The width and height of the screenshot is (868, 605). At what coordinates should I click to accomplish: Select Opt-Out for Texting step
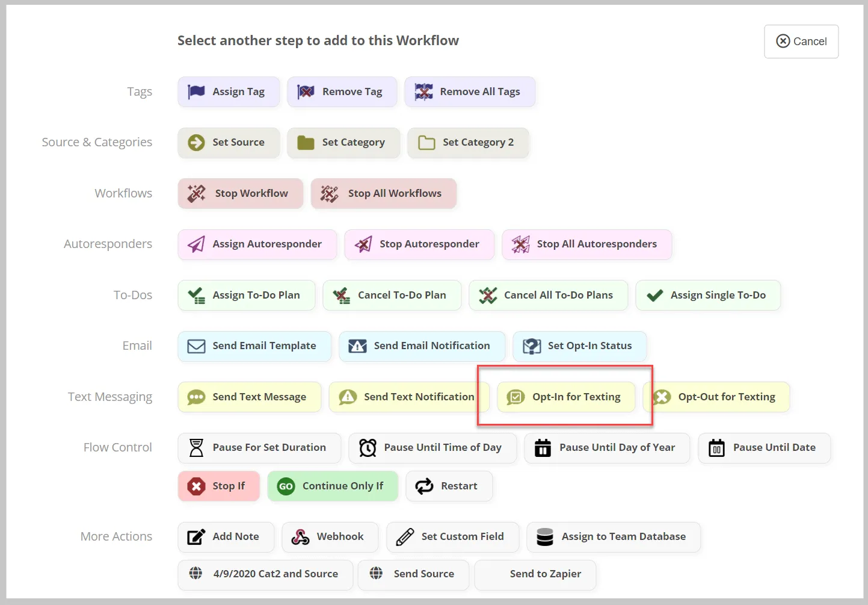click(717, 397)
